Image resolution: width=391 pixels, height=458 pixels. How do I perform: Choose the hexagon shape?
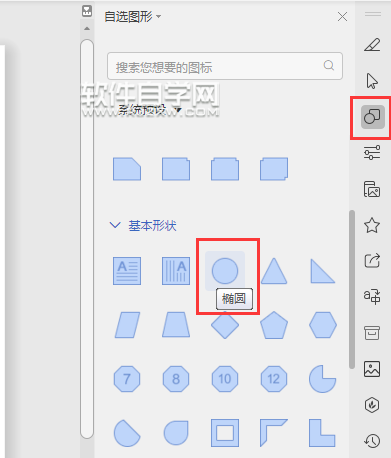(x=323, y=325)
